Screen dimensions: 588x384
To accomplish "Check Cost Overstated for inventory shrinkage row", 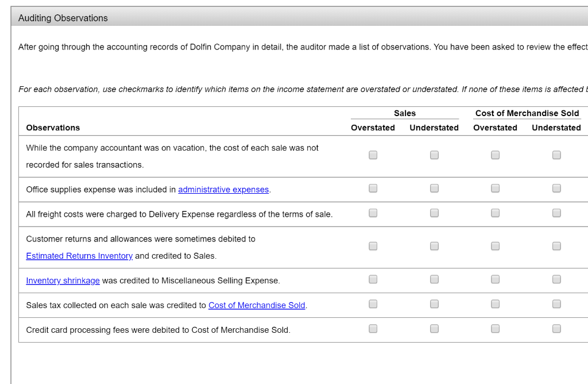I will click(x=496, y=279).
